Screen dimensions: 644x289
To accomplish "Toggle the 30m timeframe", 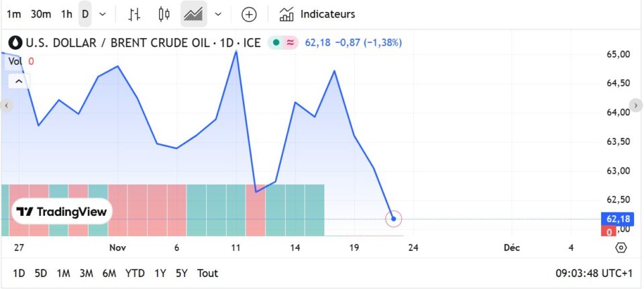I will point(41,14).
